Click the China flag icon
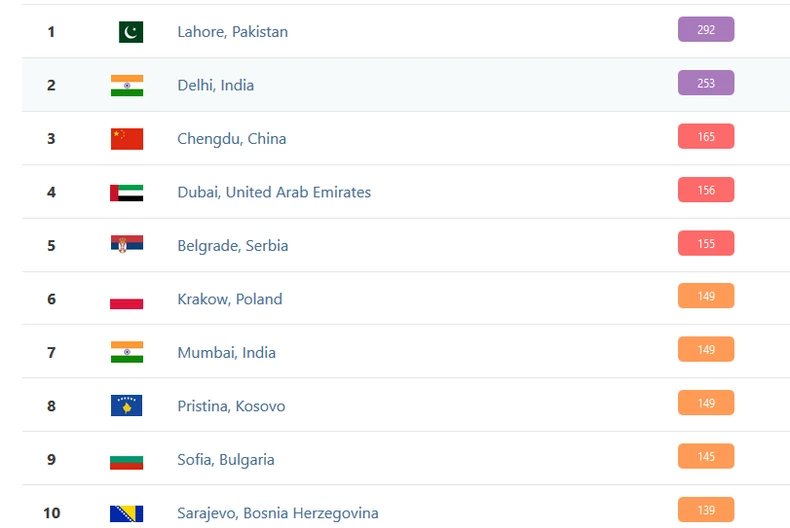This screenshot has width=790, height=528. click(127, 139)
